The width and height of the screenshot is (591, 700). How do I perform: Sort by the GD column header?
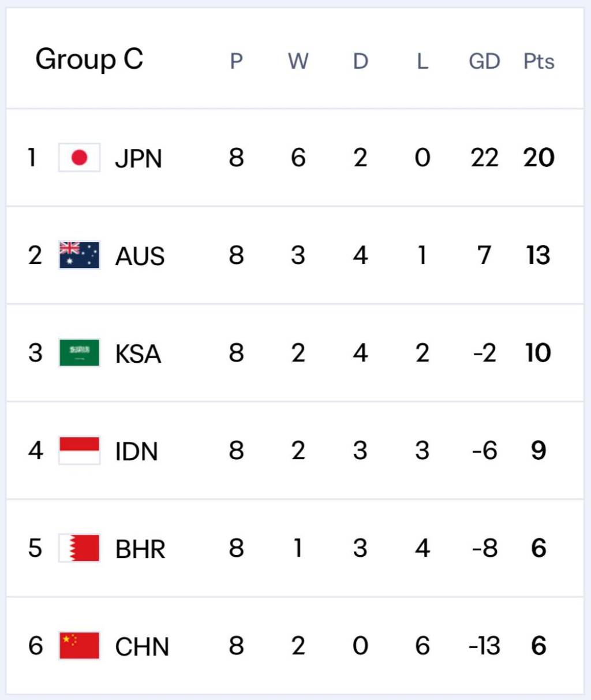(x=484, y=61)
